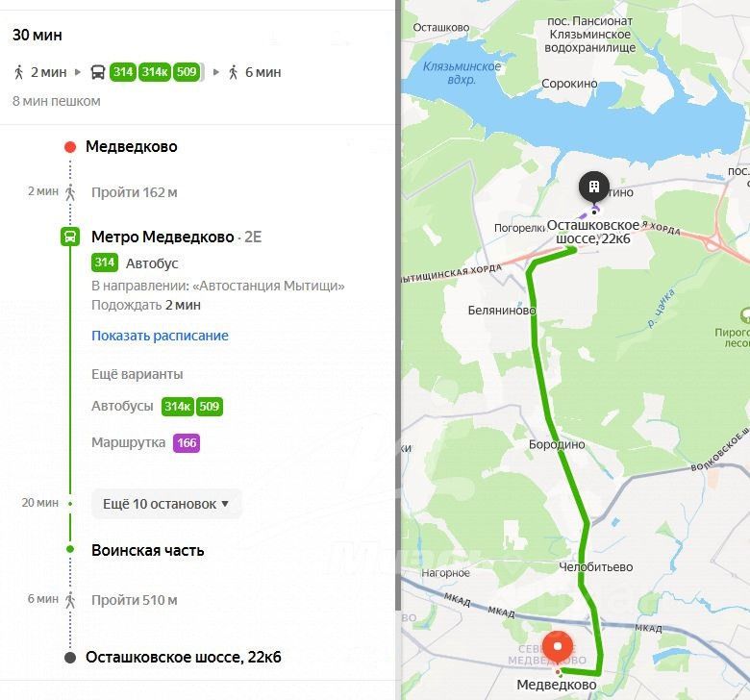Select the 314к bus badge in summary
Screen dimensions: 750x700
(x=155, y=72)
